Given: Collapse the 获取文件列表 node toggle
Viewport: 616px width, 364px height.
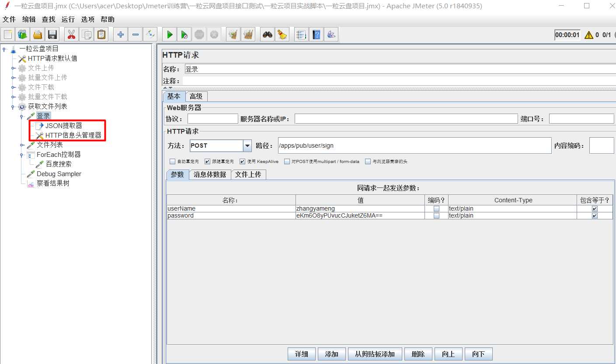Looking at the screenshot, I should (14, 107).
